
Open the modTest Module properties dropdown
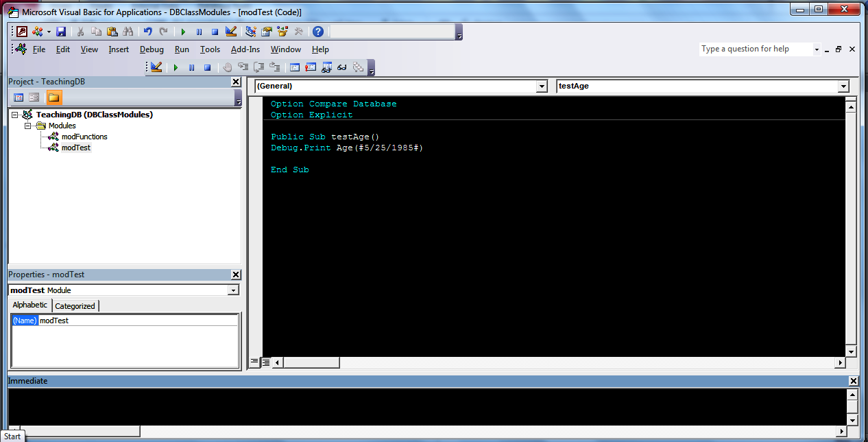233,290
